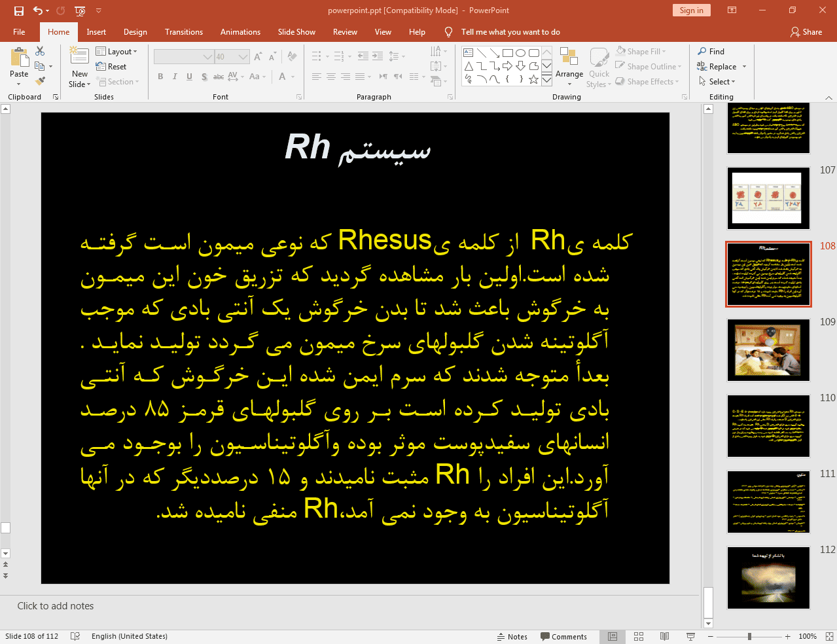Open the Animations tab
This screenshot has height=644, width=837.
240,32
